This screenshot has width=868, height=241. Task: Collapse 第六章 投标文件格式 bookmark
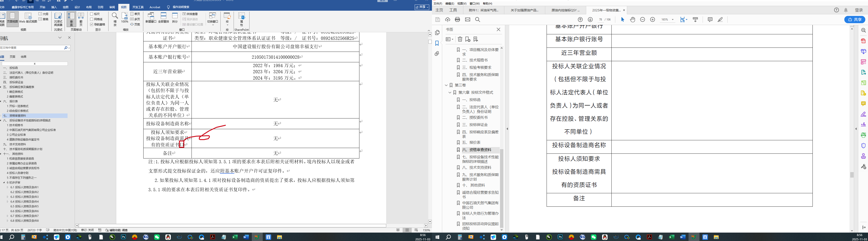pyautogui.click(x=449, y=93)
